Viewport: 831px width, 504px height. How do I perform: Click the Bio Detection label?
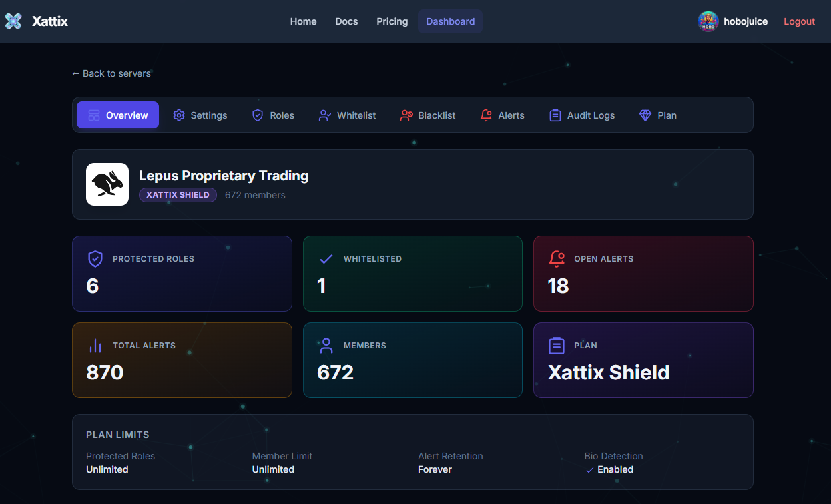point(614,456)
